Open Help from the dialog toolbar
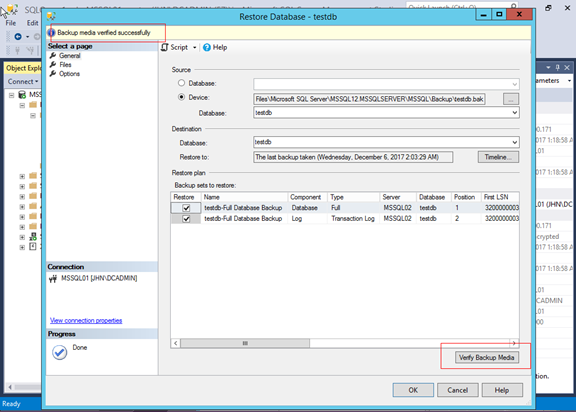 point(215,47)
